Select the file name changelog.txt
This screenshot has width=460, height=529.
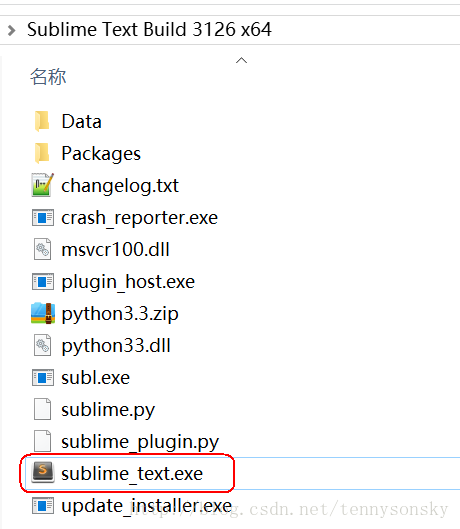click(120, 186)
